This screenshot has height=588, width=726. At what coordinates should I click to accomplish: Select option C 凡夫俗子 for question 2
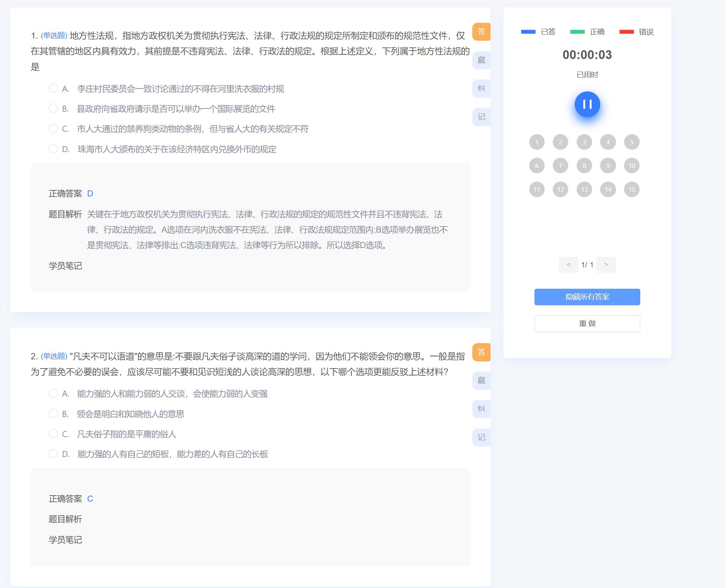pos(53,434)
